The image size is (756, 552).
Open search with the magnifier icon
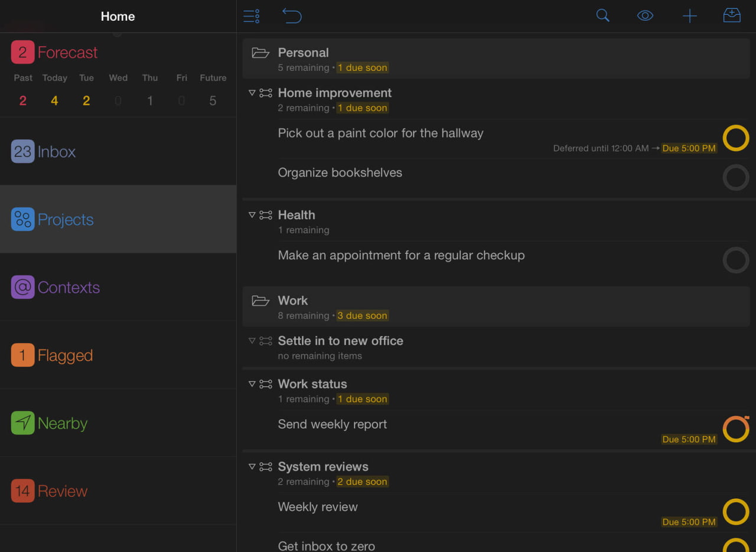click(602, 16)
